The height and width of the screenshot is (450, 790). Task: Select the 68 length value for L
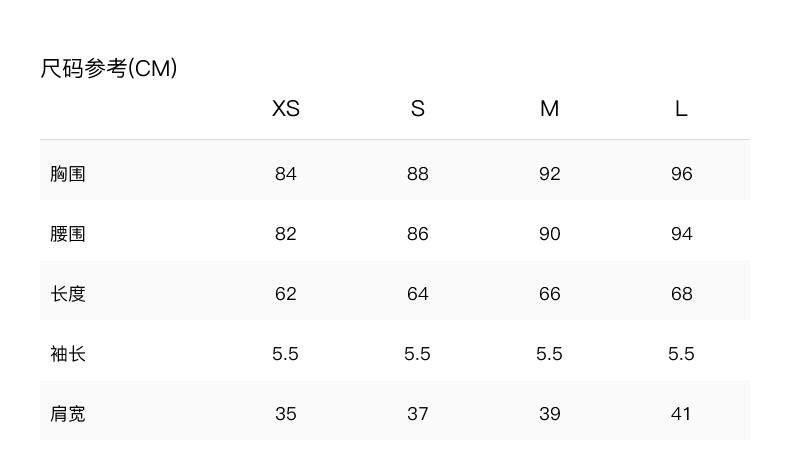tap(681, 294)
